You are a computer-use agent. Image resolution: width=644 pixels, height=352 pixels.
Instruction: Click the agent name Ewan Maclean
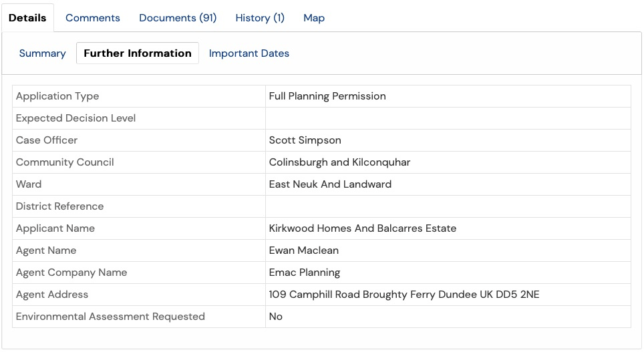point(303,250)
